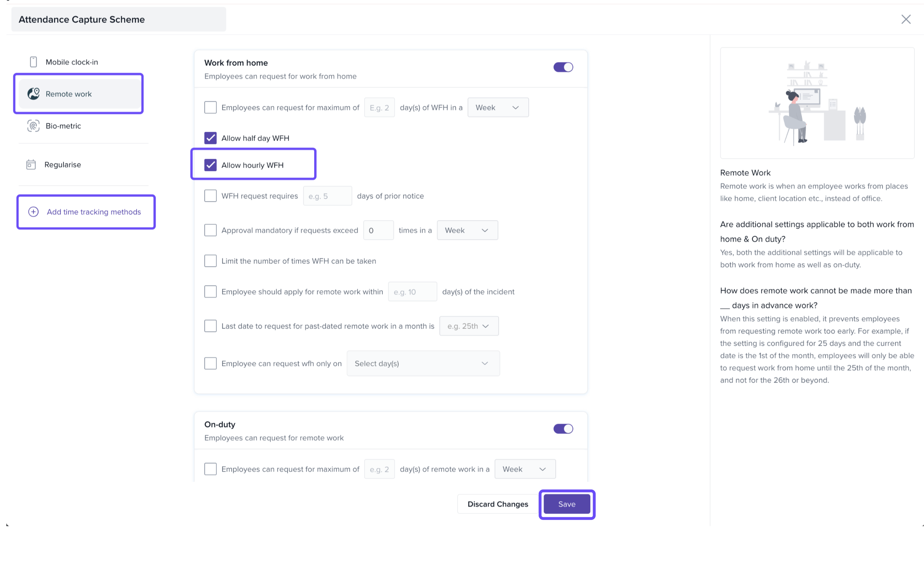The image size is (924, 571).
Task: Click the Save button
Action: (566, 504)
